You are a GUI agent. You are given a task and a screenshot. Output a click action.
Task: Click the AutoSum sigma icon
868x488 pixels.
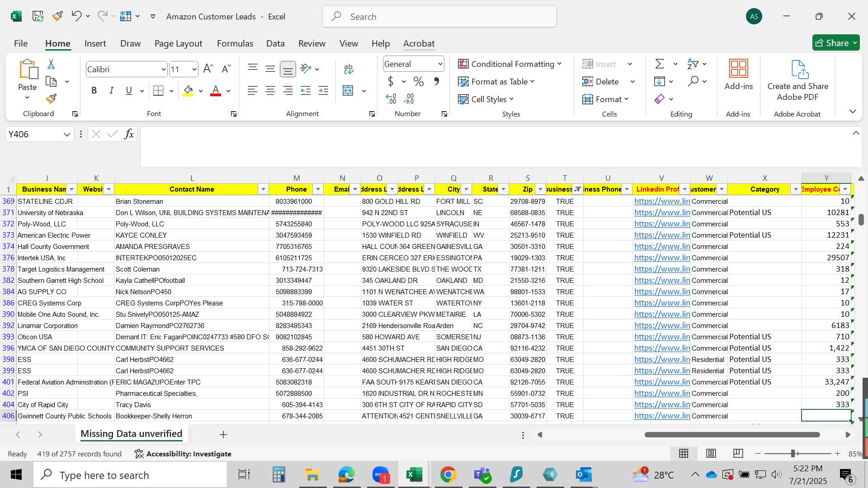click(x=660, y=64)
